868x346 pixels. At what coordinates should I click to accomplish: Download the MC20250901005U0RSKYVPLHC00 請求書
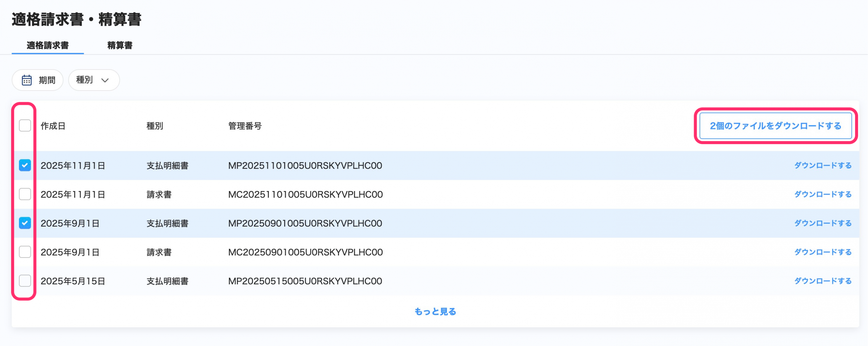tap(823, 252)
